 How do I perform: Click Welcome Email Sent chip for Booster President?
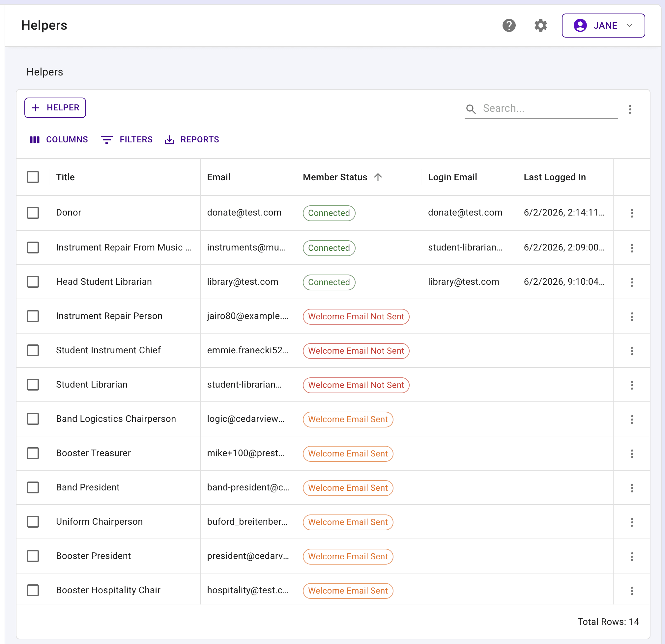[348, 556]
